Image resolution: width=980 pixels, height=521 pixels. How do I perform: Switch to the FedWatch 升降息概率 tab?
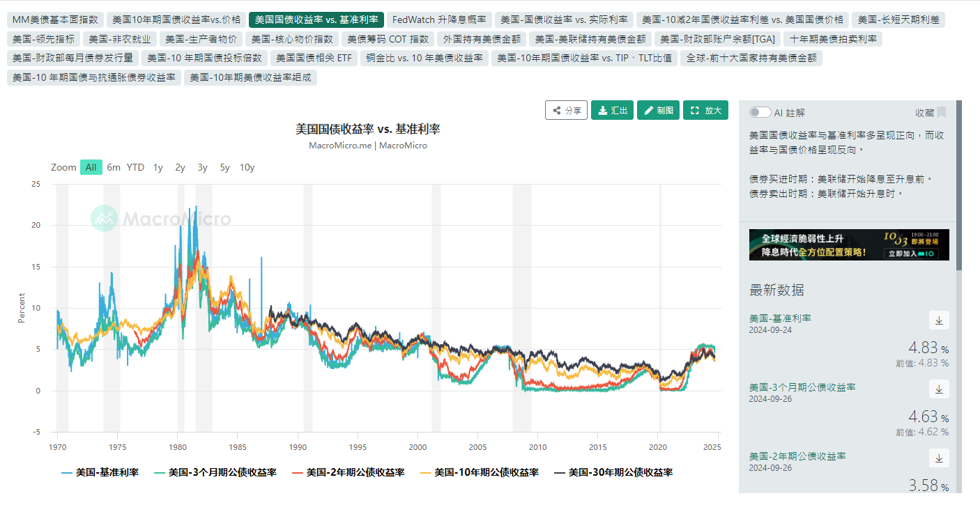[438, 20]
